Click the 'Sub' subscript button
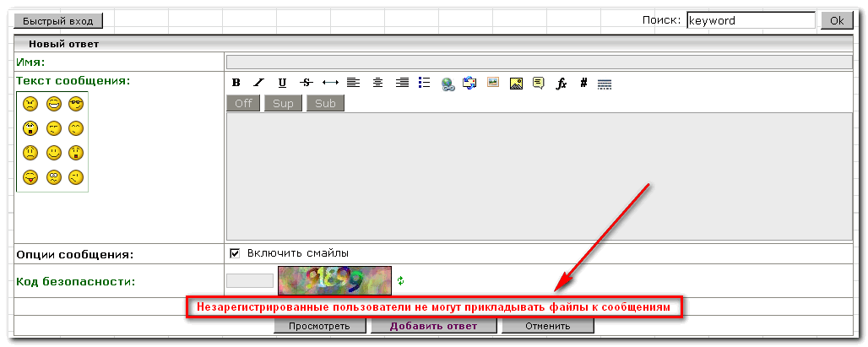Image resolution: width=868 pixels, height=347 pixels. 326,104
